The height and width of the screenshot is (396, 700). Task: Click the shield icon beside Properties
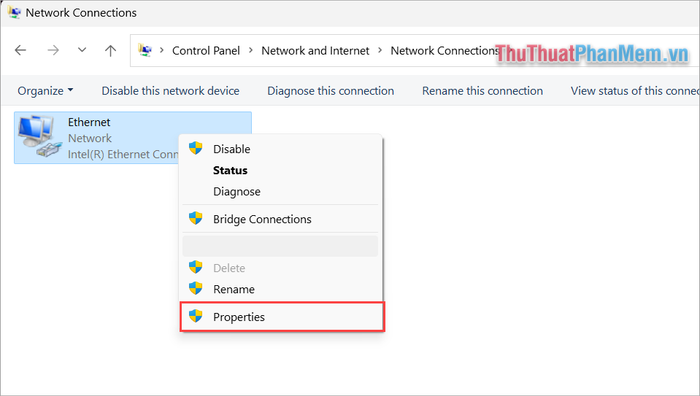point(196,316)
